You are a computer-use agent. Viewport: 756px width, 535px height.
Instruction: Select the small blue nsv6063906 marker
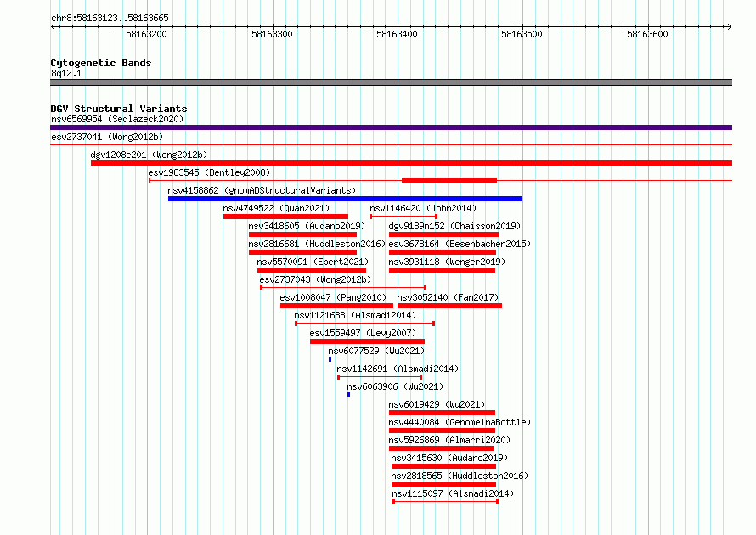(x=348, y=395)
